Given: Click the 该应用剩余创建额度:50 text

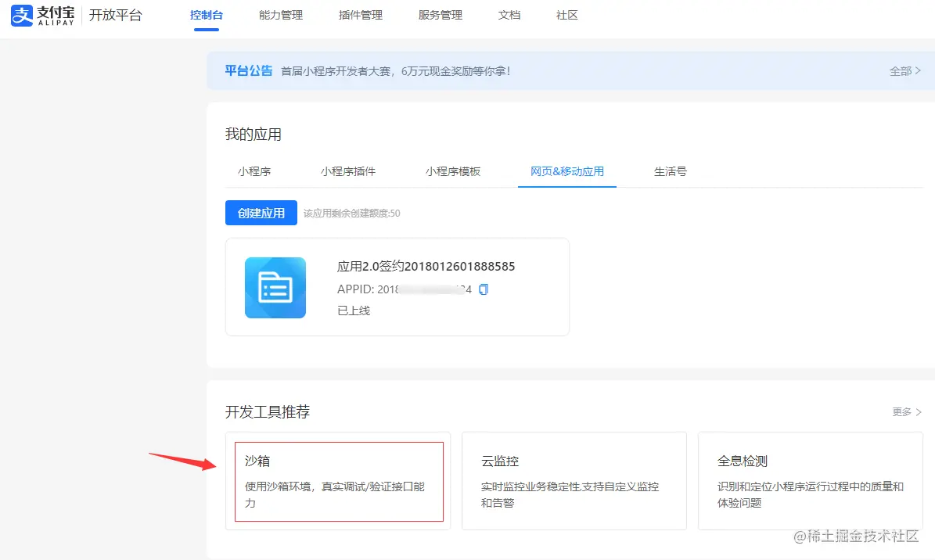Looking at the screenshot, I should pyautogui.click(x=352, y=214).
